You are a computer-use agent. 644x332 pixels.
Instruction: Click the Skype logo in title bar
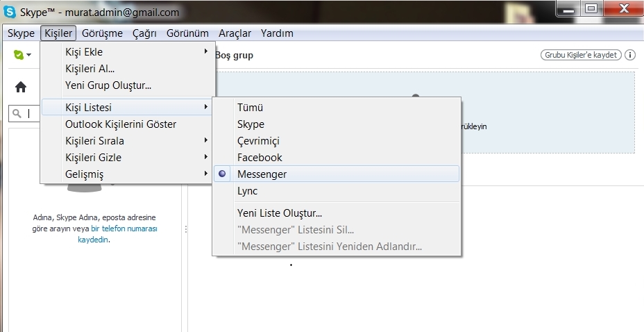click(10, 11)
